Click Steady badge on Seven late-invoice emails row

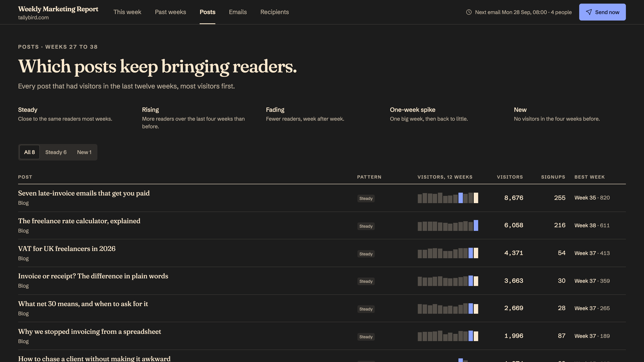click(x=366, y=198)
